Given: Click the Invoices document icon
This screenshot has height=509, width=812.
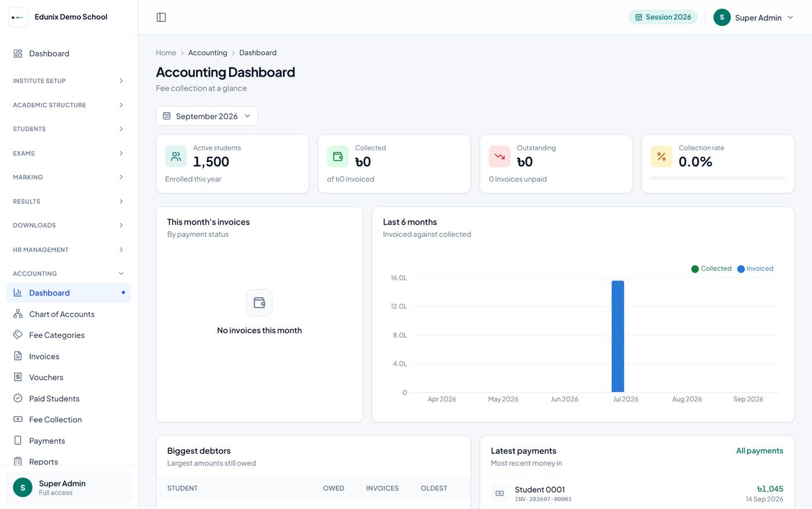Looking at the screenshot, I should pos(18,356).
